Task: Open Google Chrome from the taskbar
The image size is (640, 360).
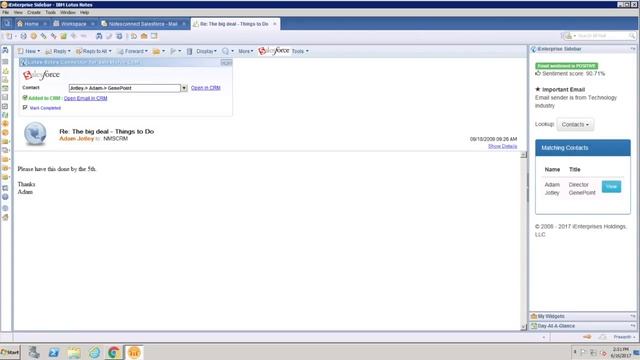Action: pyautogui.click(x=114, y=352)
